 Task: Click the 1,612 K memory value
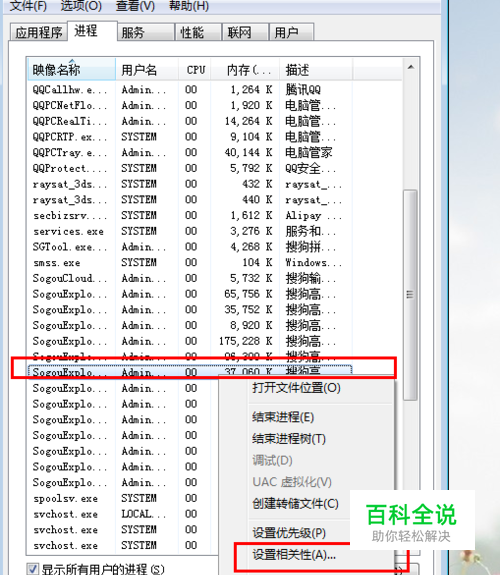(x=251, y=216)
